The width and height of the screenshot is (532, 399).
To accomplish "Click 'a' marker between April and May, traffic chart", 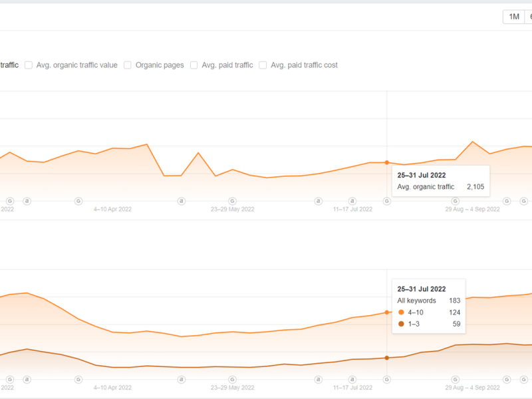I will tap(181, 200).
